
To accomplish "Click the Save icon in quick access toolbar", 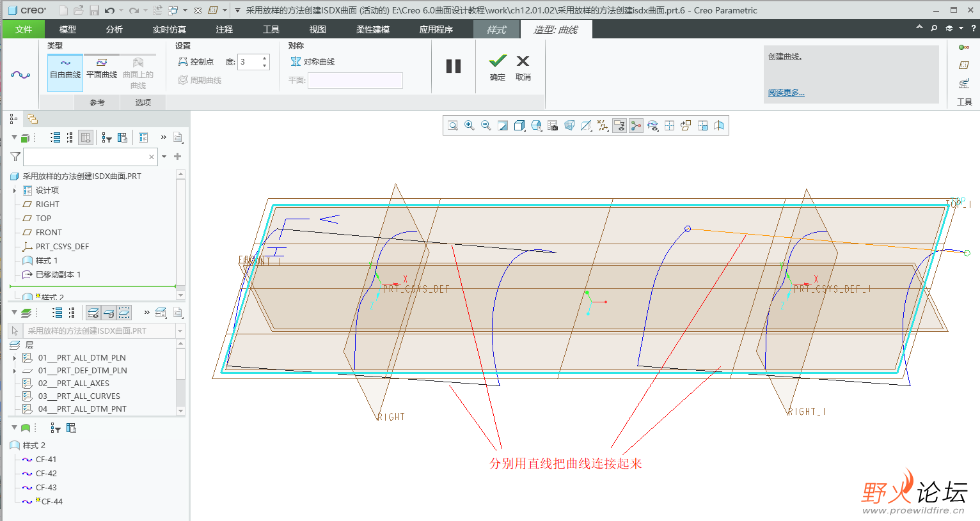I will coord(94,10).
